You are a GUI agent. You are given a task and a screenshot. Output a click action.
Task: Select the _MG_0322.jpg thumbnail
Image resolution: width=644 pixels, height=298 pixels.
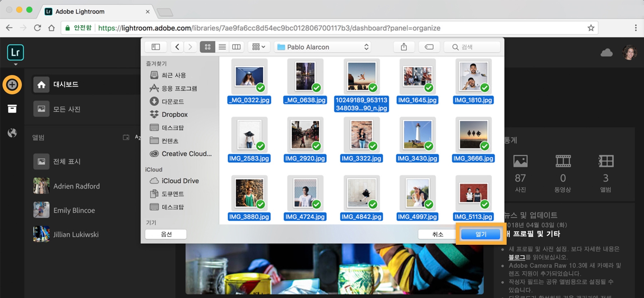click(x=249, y=76)
